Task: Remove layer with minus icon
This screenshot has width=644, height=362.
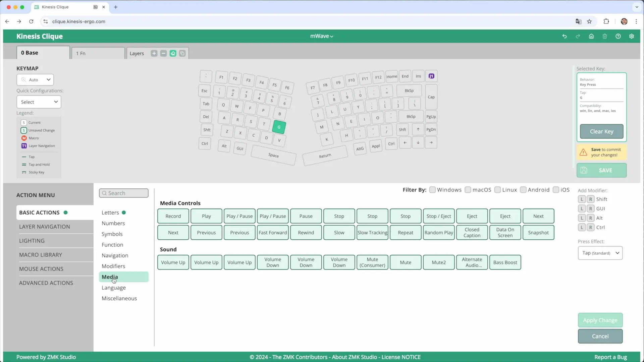Action: [163, 53]
